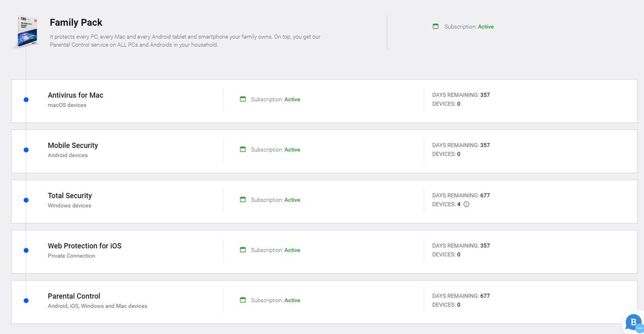The height and width of the screenshot is (334, 644).
Task: Open the Parental Control product title
Action: (x=74, y=296)
